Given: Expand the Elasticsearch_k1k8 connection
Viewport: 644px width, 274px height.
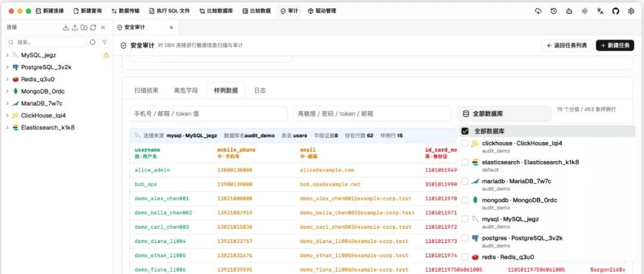Looking at the screenshot, I should point(7,128).
